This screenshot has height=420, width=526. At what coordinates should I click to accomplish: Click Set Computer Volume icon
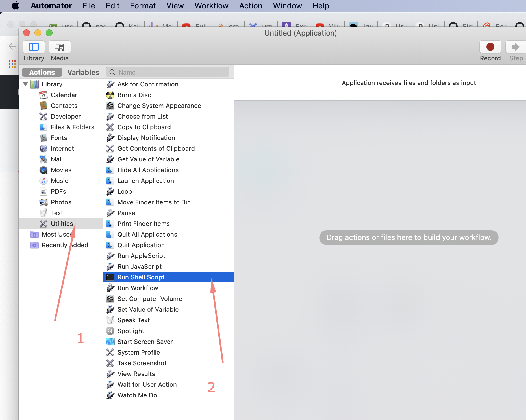tap(110, 299)
